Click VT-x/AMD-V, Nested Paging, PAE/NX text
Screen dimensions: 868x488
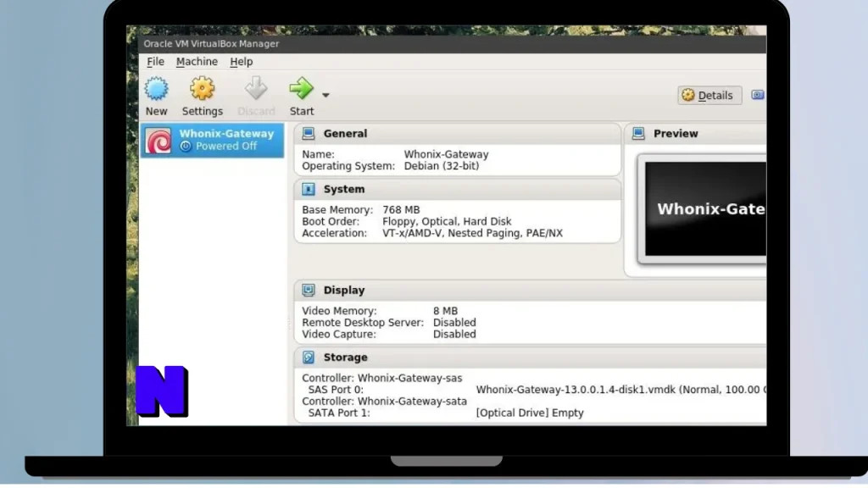pos(472,233)
